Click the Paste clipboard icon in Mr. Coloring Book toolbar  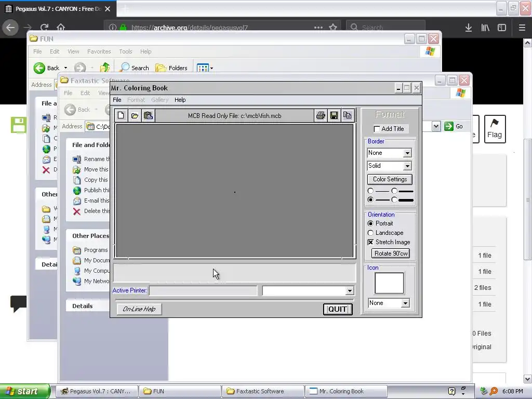(148, 116)
